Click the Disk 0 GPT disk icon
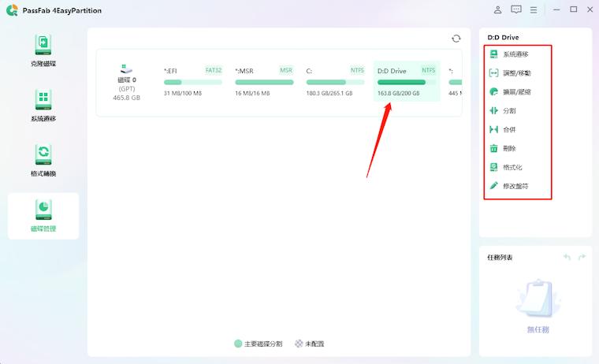Screen dimensions: 599x364 click(126, 69)
